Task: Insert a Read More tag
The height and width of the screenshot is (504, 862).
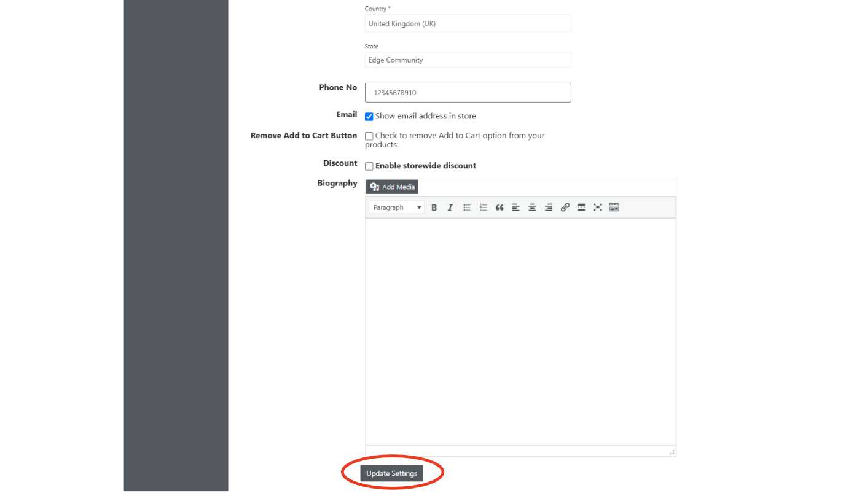Action: pyautogui.click(x=581, y=207)
